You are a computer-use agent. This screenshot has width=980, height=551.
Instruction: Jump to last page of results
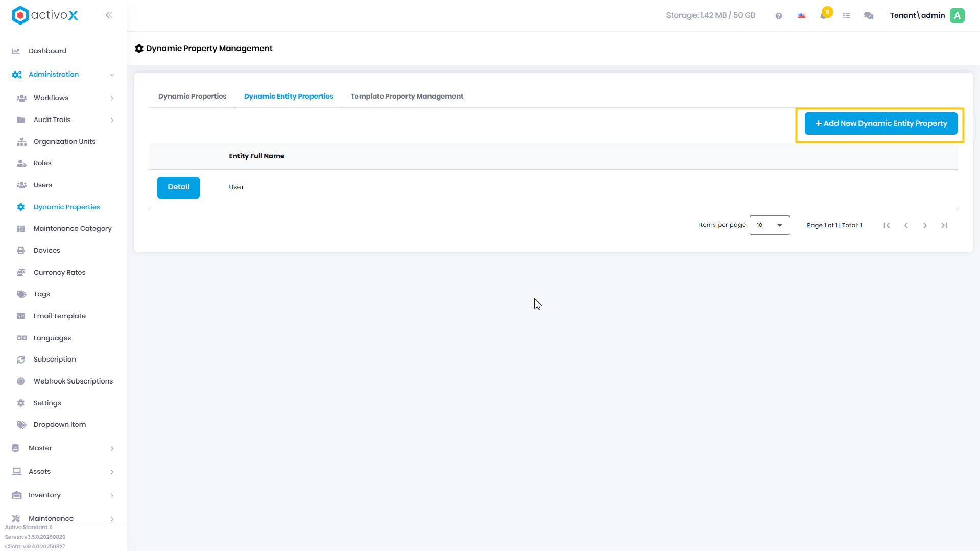pyautogui.click(x=944, y=225)
